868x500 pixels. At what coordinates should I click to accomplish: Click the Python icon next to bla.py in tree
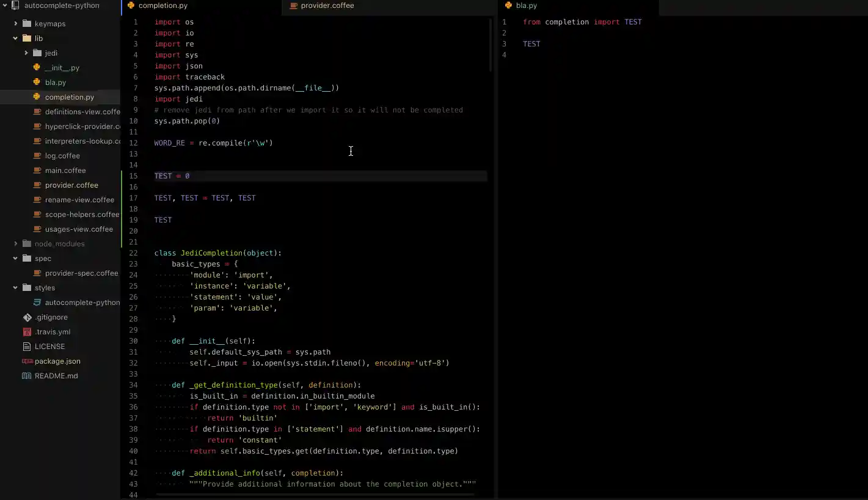point(37,82)
